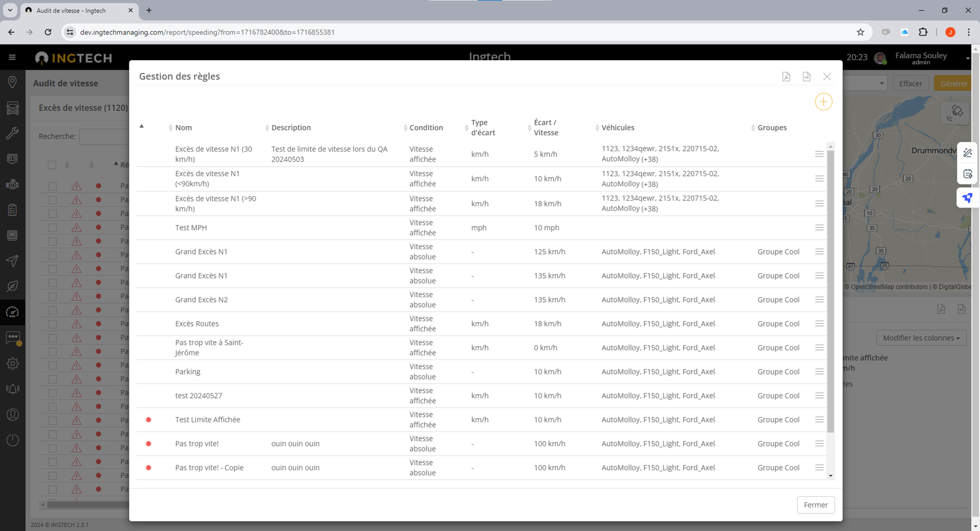Export rules list as PDF icon
The height and width of the screenshot is (531, 980).
786,76
